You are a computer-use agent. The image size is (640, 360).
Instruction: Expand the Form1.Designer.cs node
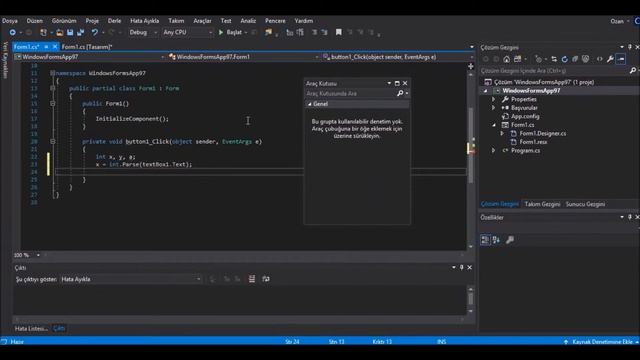coord(502,133)
